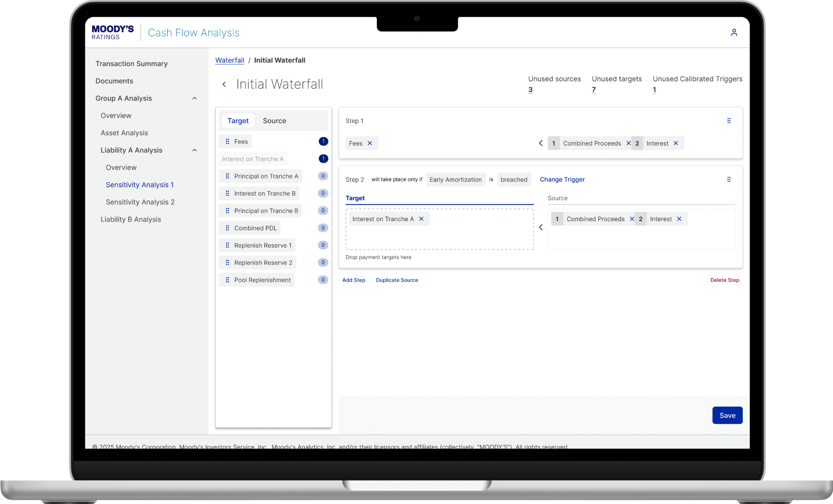Click usage badge beside Combined PDL
Screen dimensions: 833x504
(x=323, y=227)
